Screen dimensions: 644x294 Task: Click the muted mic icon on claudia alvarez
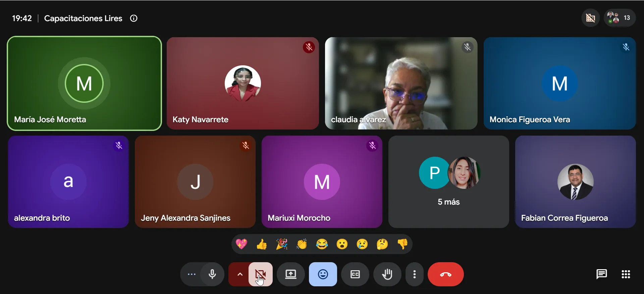(467, 47)
